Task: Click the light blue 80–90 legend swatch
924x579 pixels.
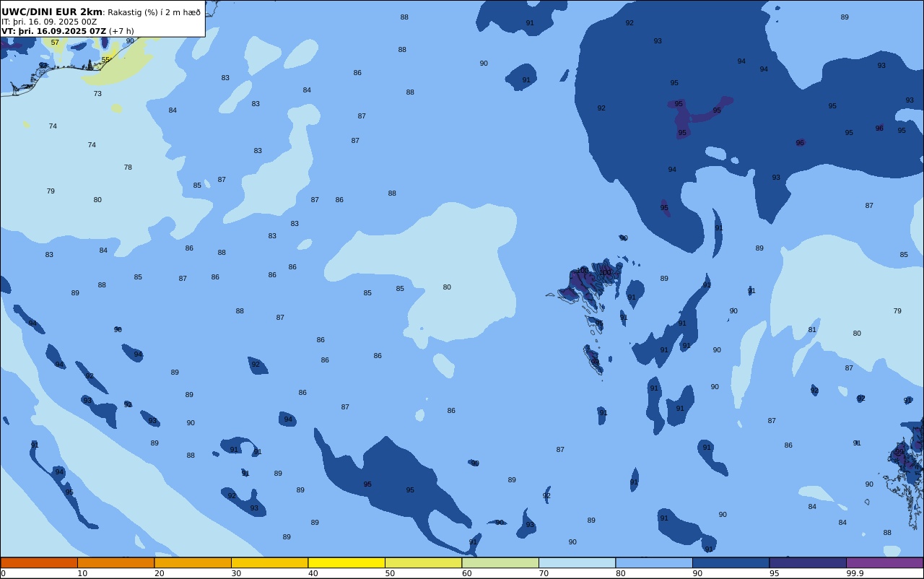Action: click(x=654, y=562)
